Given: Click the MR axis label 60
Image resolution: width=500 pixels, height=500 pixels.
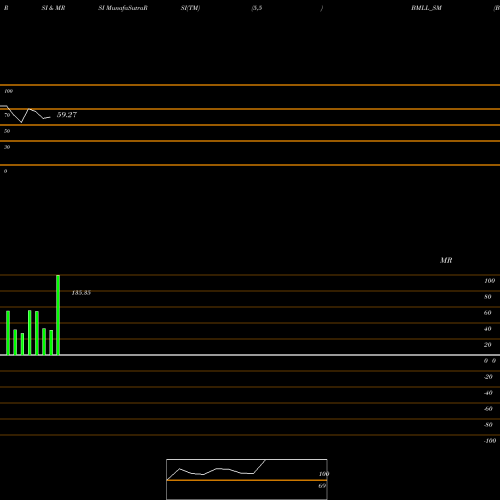Looking at the screenshot, I should pyautogui.click(x=488, y=313).
